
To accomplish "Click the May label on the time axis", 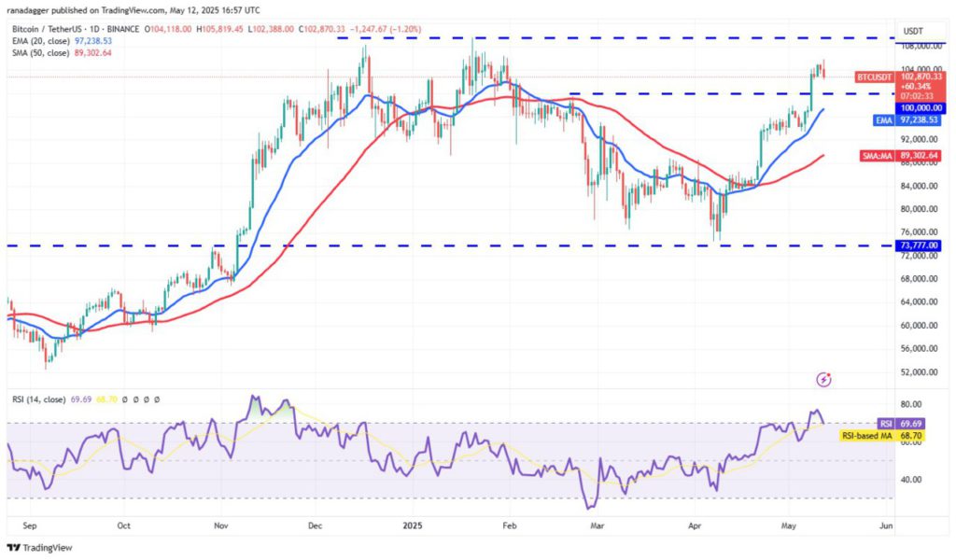I will pos(789,525).
